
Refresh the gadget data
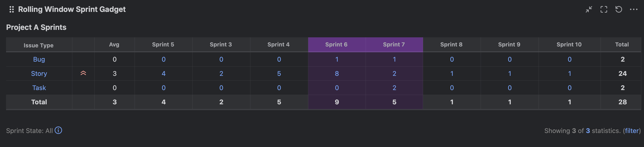(619, 9)
